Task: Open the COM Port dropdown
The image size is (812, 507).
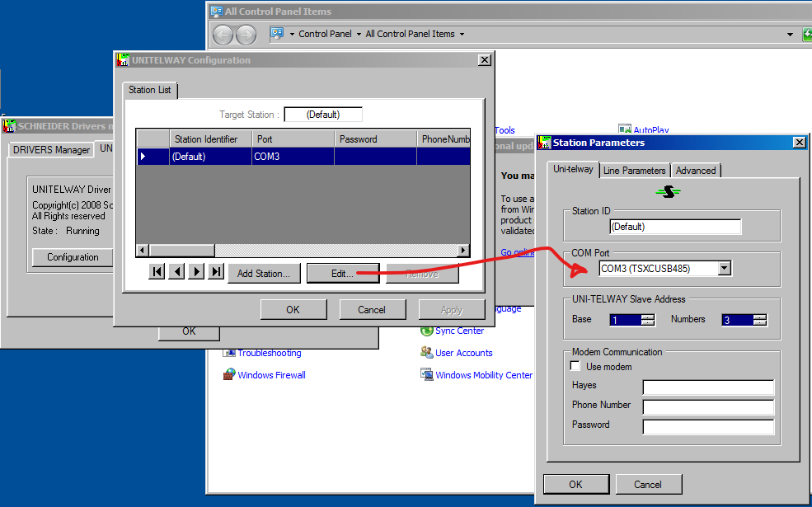Action: (724, 269)
